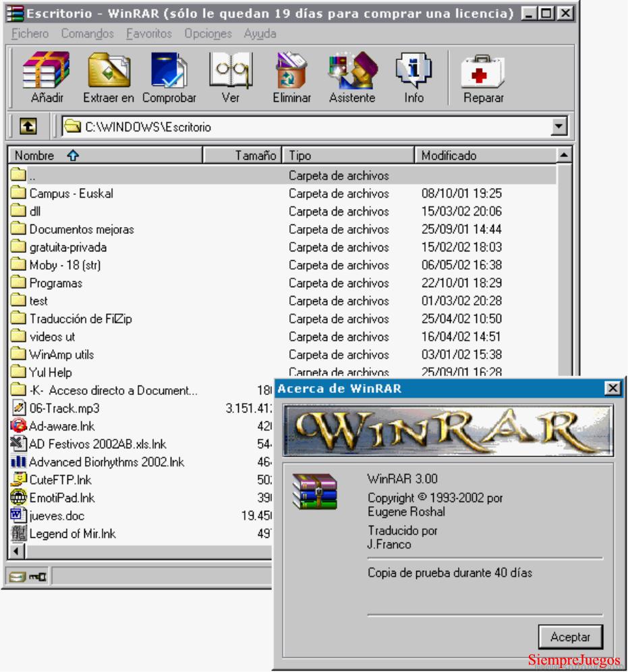628x672 pixels.
Task: Click the key icon in status bar
Action: [38, 577]
